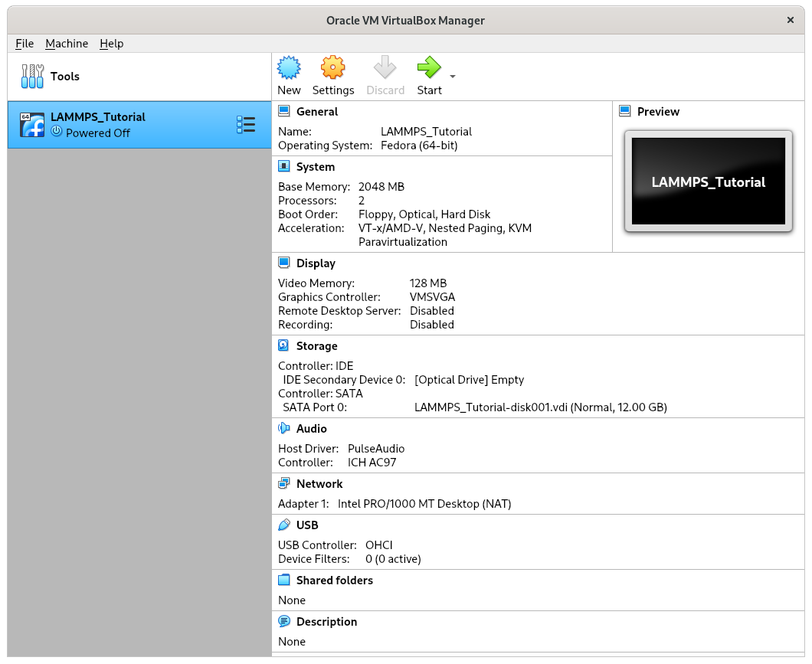The width and height of the screenshot is (812, 664).
Task: Open the Storage settings heading link
Action: pos(317,346)
